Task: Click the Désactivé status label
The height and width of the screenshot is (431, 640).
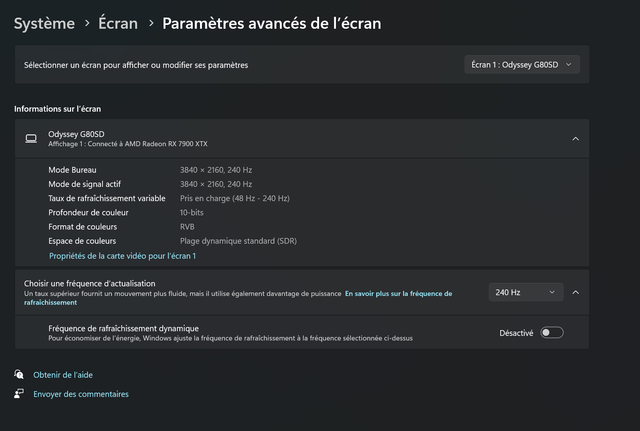Action: tap(516, 333)
